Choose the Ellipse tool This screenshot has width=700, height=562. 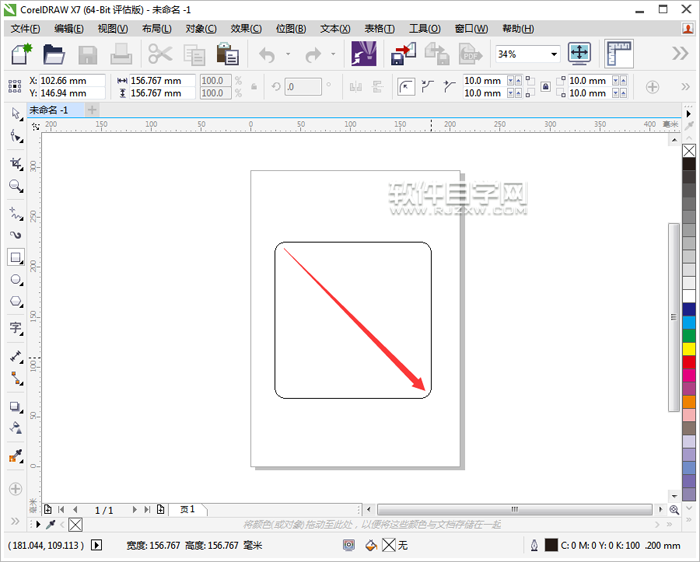click(15, 281)
